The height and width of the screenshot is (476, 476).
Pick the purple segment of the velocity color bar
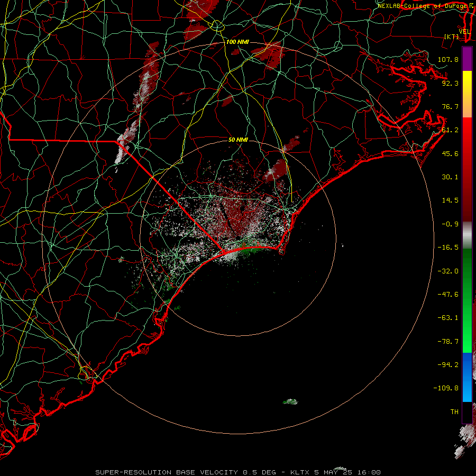point(467,59)
